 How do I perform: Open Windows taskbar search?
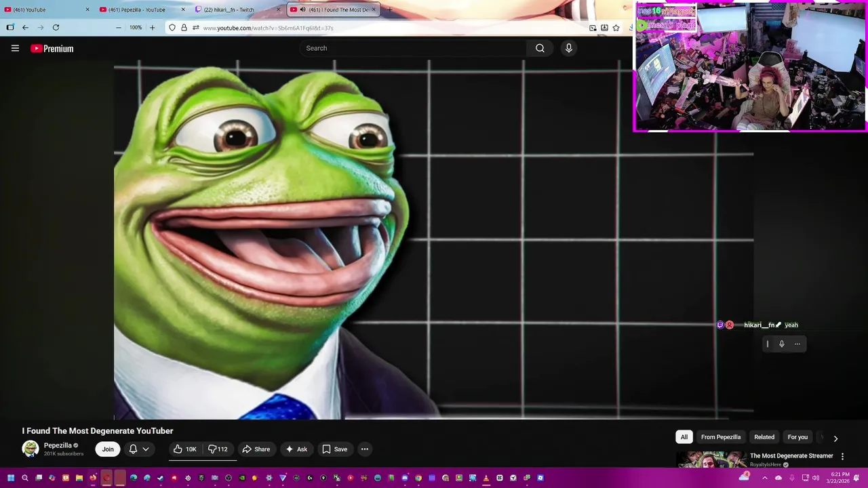25,478
